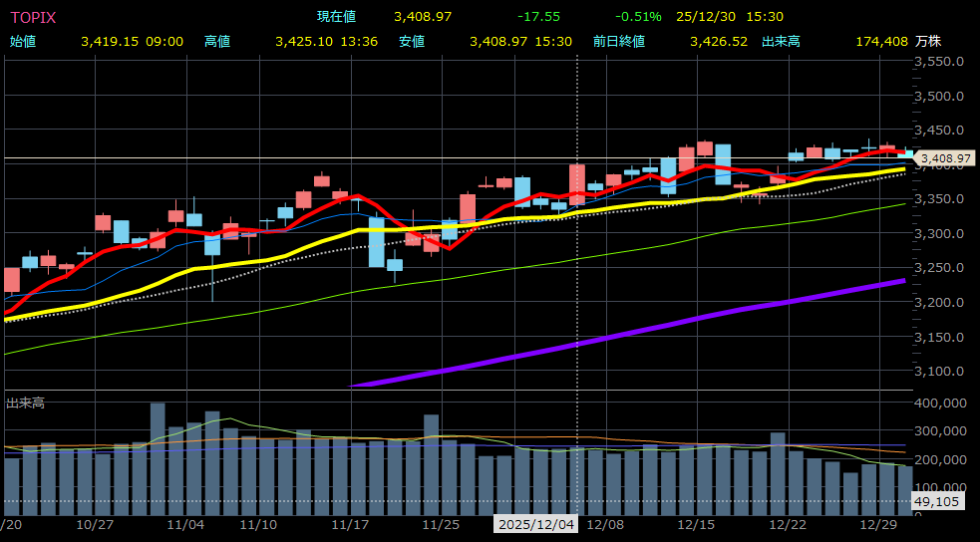Click the 11/04 date axis label
The image size is (980, 542).
click(x=186, y=523)
